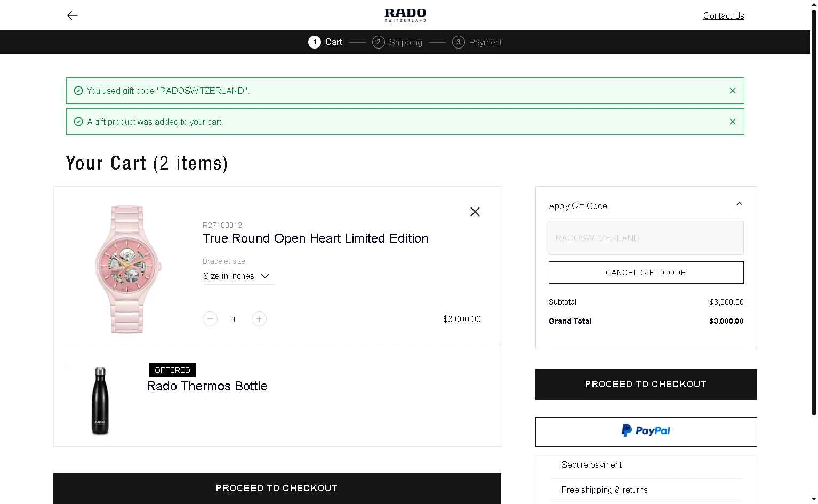Cancel the applied gift code
The width and height of the screenshot is (818, 504).
[x=646, y=273]
